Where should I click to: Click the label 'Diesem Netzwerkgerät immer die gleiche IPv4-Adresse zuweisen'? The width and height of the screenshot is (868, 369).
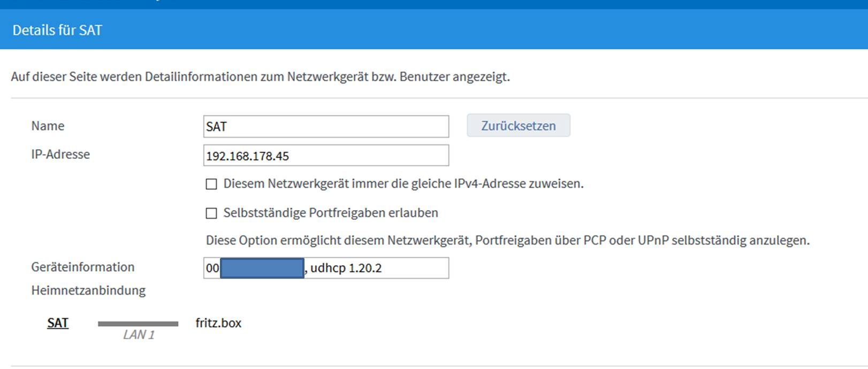(403, 183)
